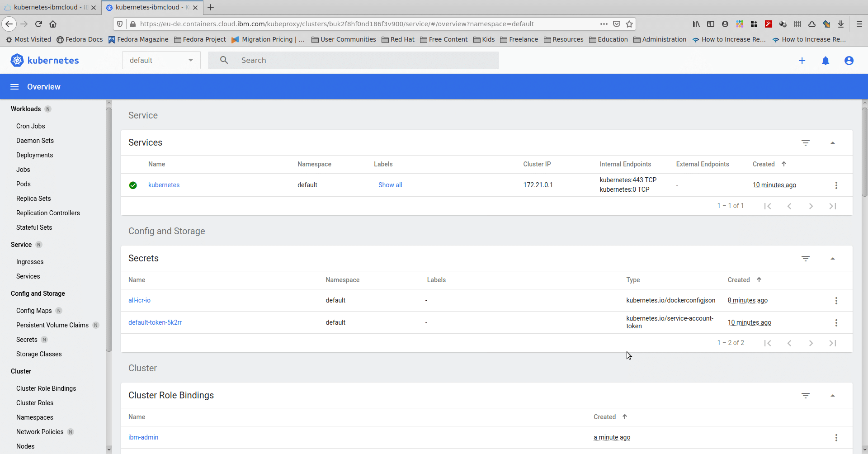This screenshot has height=454, width=868.
Task: Collapse the Services card
Action: tap(833, 143)
